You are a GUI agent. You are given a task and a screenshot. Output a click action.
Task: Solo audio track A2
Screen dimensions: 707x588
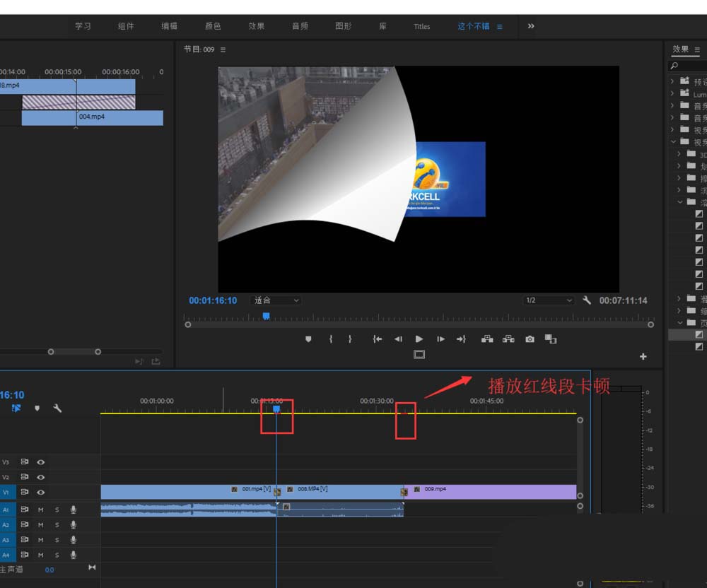(x=57, y=525)
